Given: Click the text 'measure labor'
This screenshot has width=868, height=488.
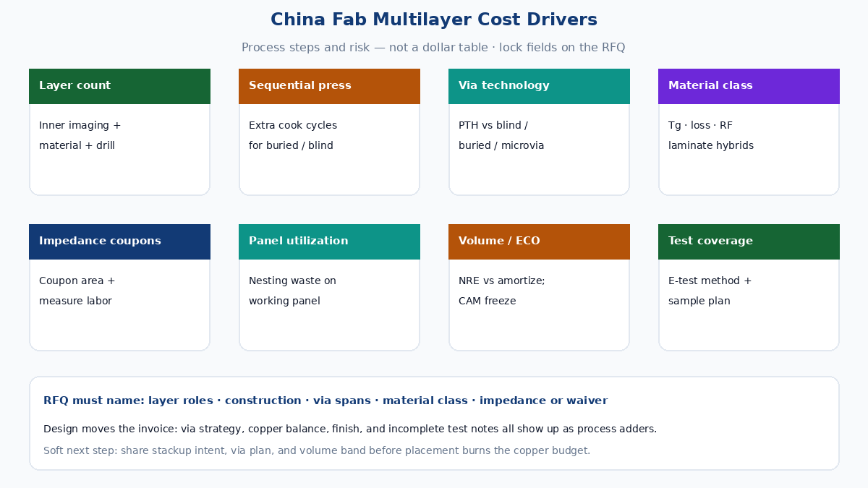Looking at the screenshot, I should pos(75,301).
